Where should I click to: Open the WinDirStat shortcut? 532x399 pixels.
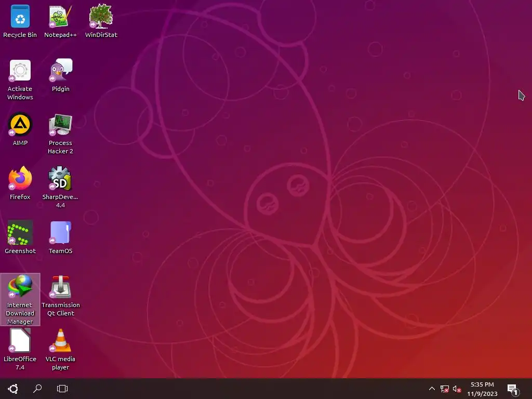click(x=101, y=21)
